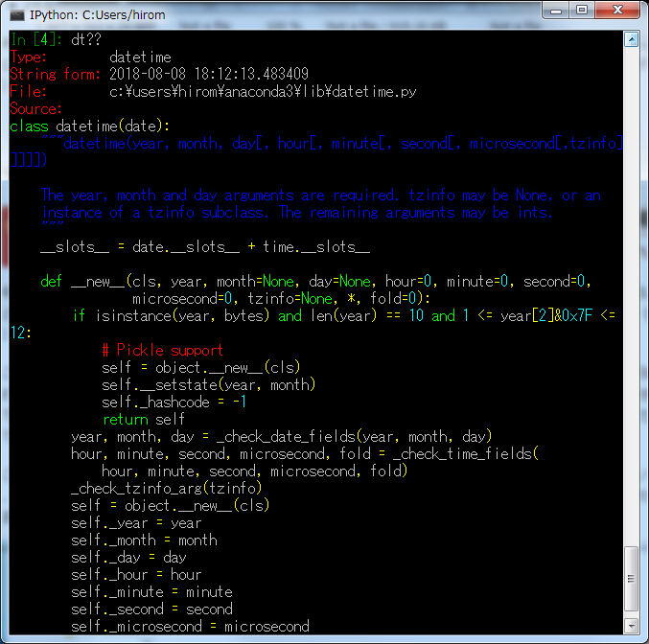Click the scrollbar up arrow
The width and height of the screenshot is (649, 644).
(631, 39)
